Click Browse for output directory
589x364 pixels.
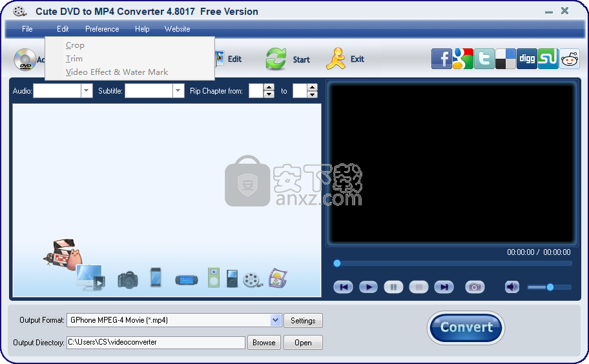click(264, 342)
